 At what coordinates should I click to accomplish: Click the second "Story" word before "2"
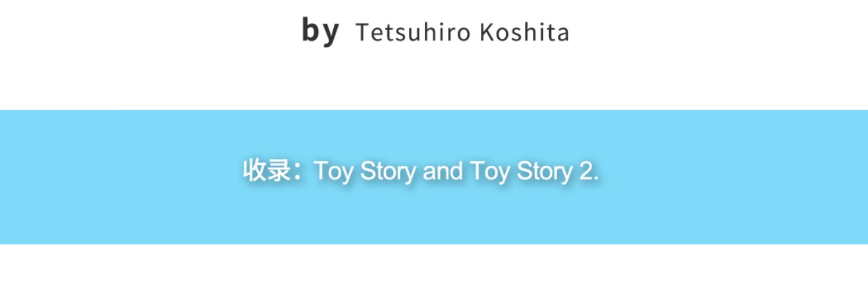[544, 172]
